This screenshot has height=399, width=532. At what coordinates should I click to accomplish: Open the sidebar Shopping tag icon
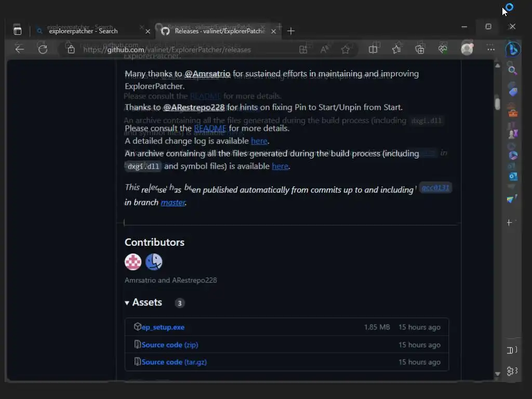pos(513,91)
